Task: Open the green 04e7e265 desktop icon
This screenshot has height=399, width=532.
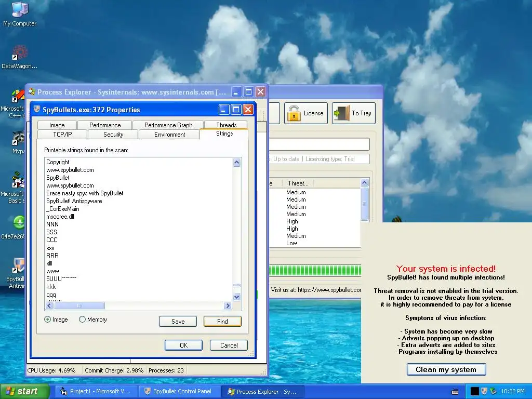Action: click(x=15, y=227)
